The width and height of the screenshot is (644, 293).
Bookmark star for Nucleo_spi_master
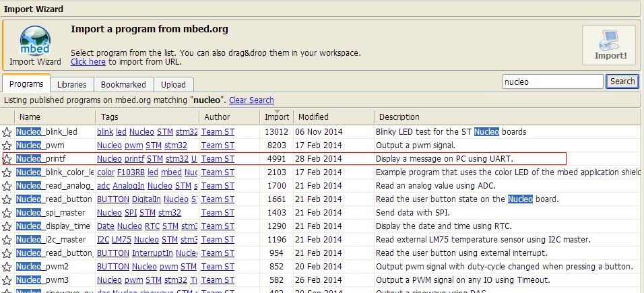tap(7, 213)
